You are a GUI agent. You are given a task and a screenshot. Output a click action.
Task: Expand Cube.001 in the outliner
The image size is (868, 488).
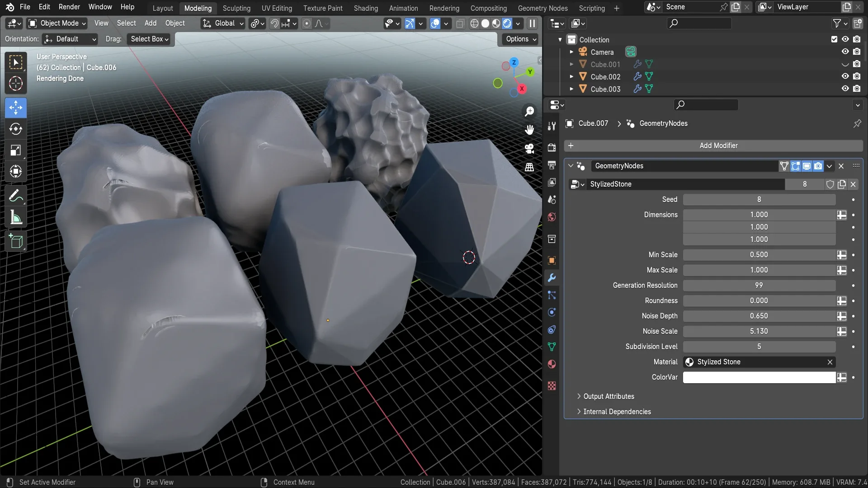coord(571,64)
